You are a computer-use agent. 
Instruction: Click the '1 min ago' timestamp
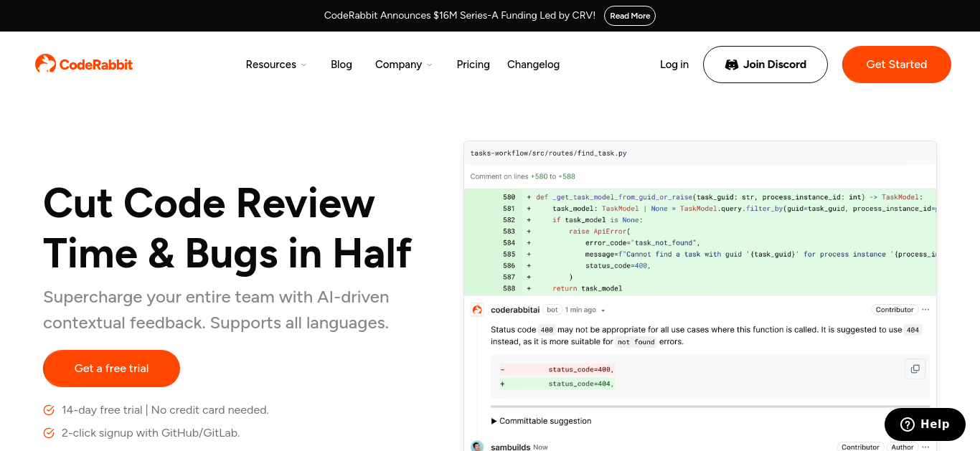(x=580, y=310)
